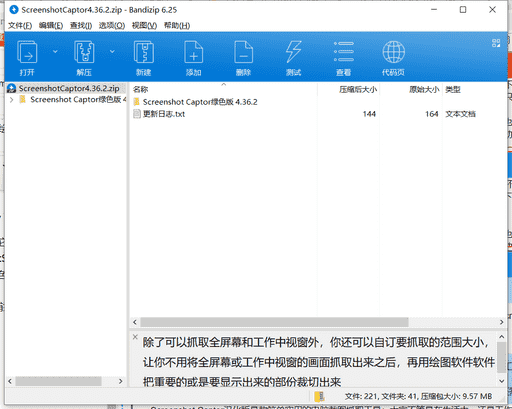Click the Bandizip logo in title bar
Screen dimensions: 512x409
coord(14,10)
